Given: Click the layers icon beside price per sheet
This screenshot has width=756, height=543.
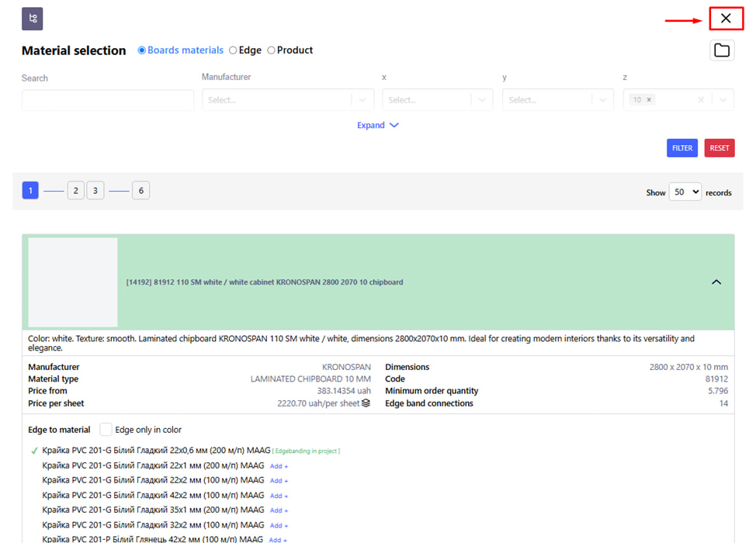Looking at the screenshot, I should tap(366, 403).
